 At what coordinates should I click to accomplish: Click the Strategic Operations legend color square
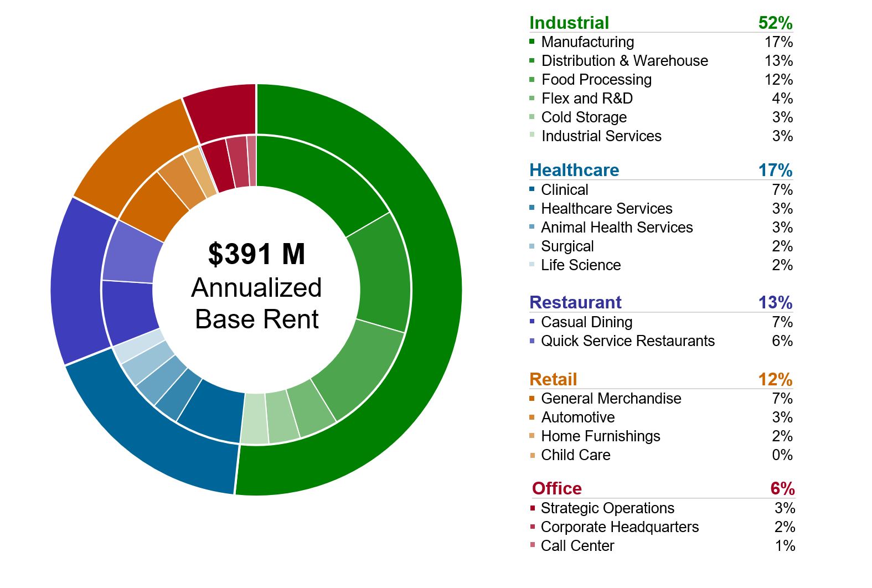click(x=533, y=508)
